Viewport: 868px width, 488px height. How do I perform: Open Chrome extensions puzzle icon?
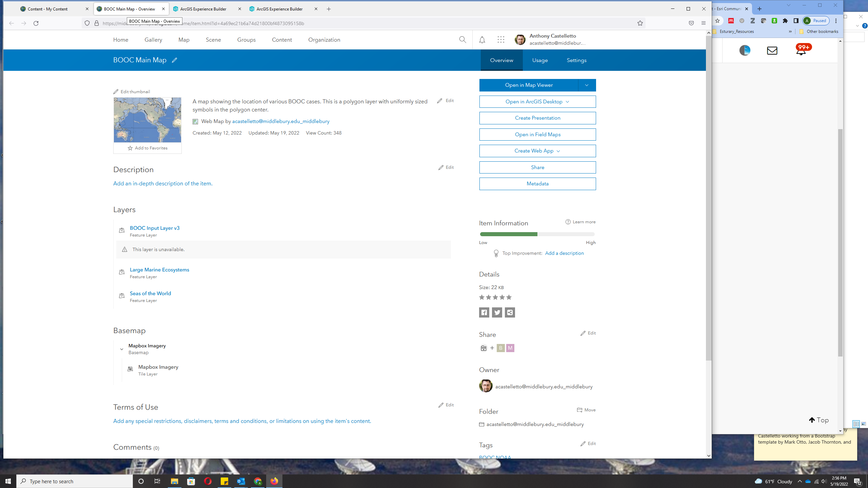coord(785,21)
